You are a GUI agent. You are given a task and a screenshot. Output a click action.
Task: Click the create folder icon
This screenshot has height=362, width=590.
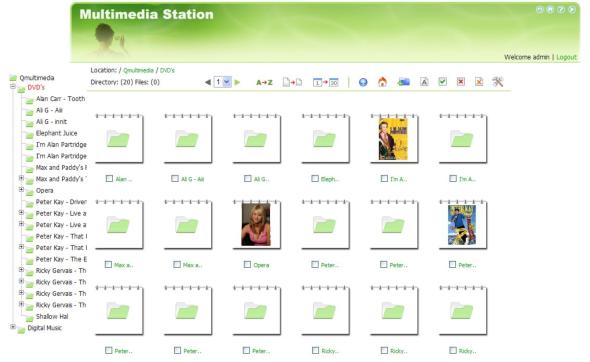pos(403,82)
